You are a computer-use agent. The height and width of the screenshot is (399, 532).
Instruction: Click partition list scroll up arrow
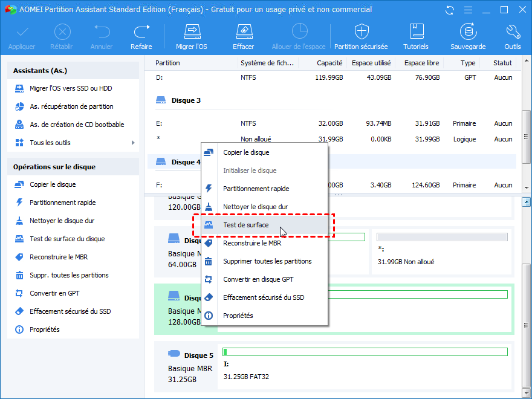526,60
